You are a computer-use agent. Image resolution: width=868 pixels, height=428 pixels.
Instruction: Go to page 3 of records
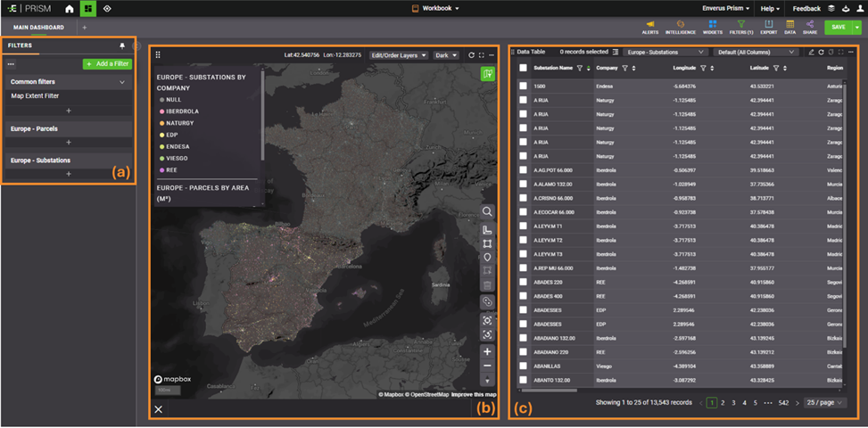point(733,402)
